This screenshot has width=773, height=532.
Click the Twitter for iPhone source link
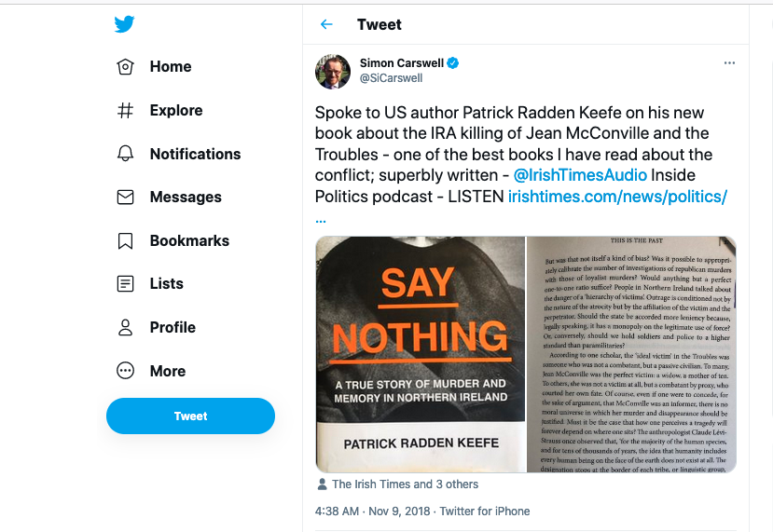[x=485, y=511]
